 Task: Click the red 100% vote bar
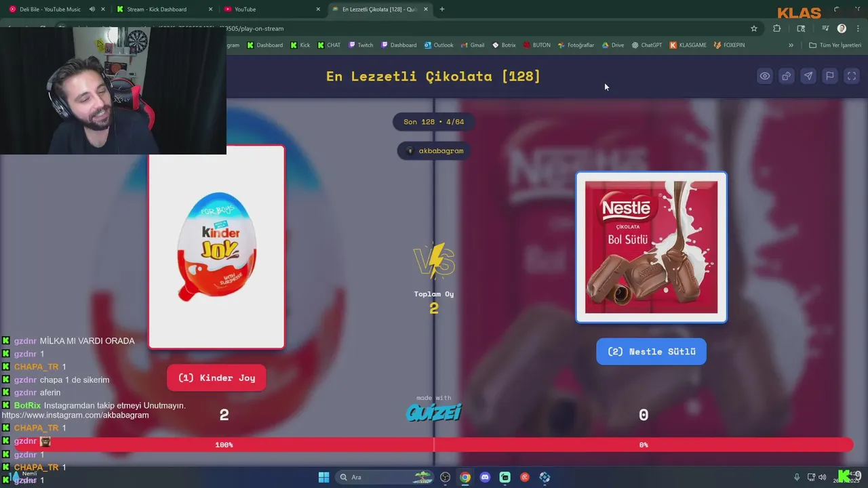point(224,445)
